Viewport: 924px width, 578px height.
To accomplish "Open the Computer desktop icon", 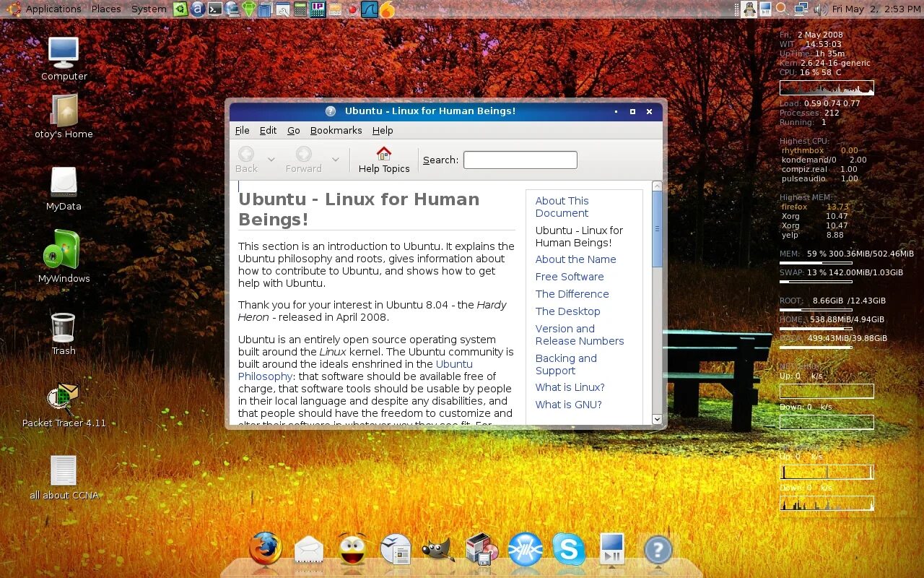I will click(64, 53).
